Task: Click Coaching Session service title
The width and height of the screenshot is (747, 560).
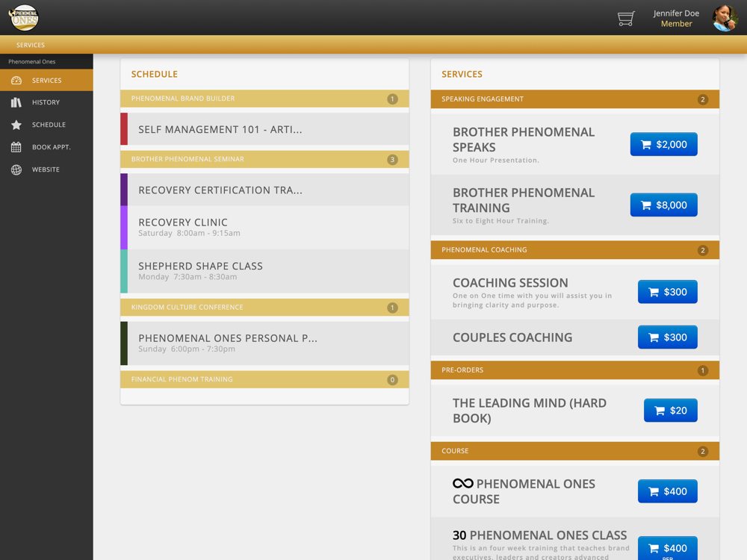Action: (x=510, y=283)
